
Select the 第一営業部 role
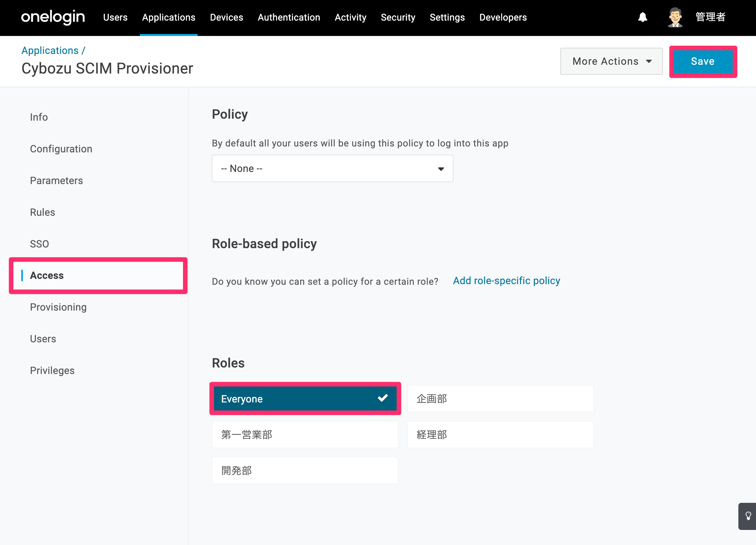[x=305, y=434]
